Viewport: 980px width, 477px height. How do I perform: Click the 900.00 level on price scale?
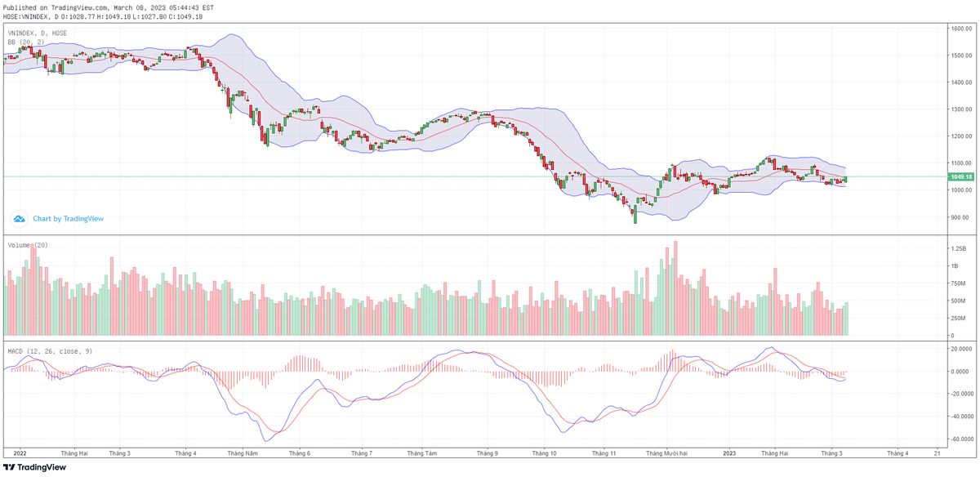coord(958,217)
